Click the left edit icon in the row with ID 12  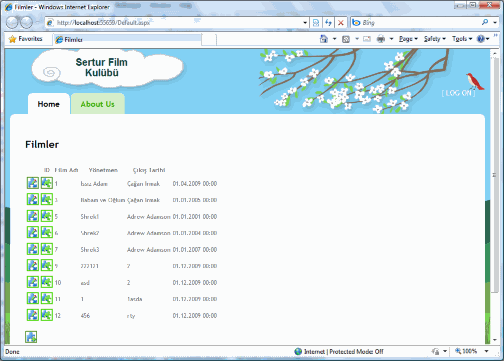pyautogui.click(x=33, y=315)
